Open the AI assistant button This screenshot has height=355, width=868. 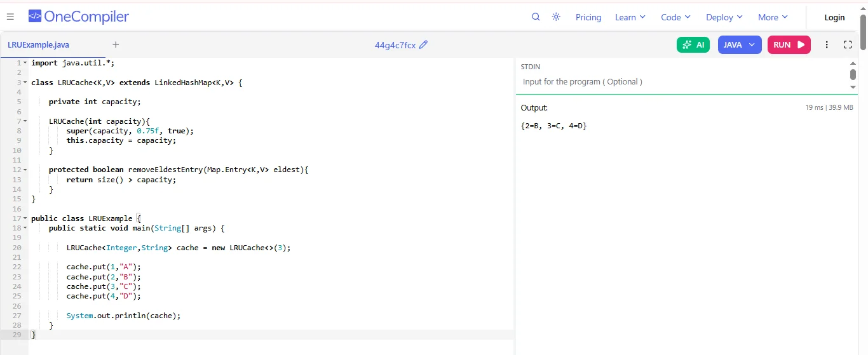(693, 44)
